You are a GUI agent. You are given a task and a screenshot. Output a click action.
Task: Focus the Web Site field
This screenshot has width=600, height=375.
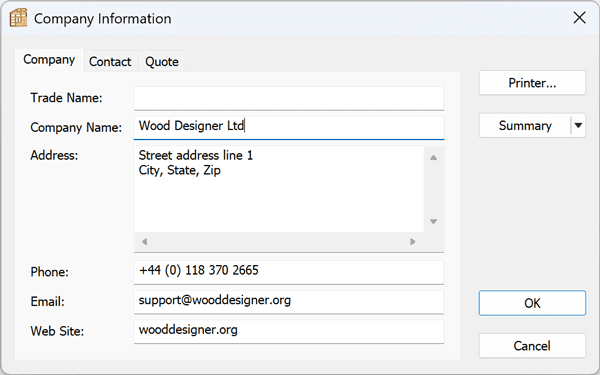(x=289, y=331)
